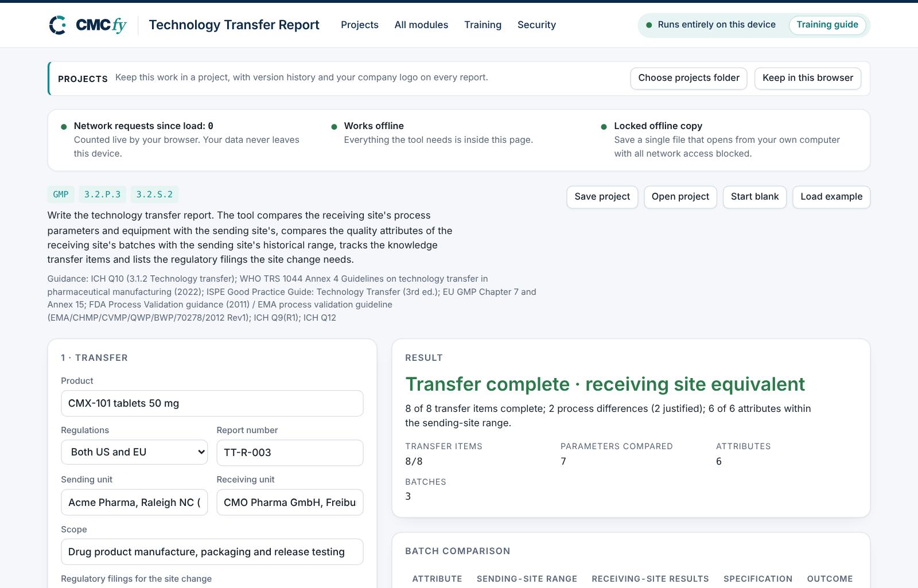Click the 'Technology Transfer Report' title
The width and height of the screenshot is (918, 588).
234,25
